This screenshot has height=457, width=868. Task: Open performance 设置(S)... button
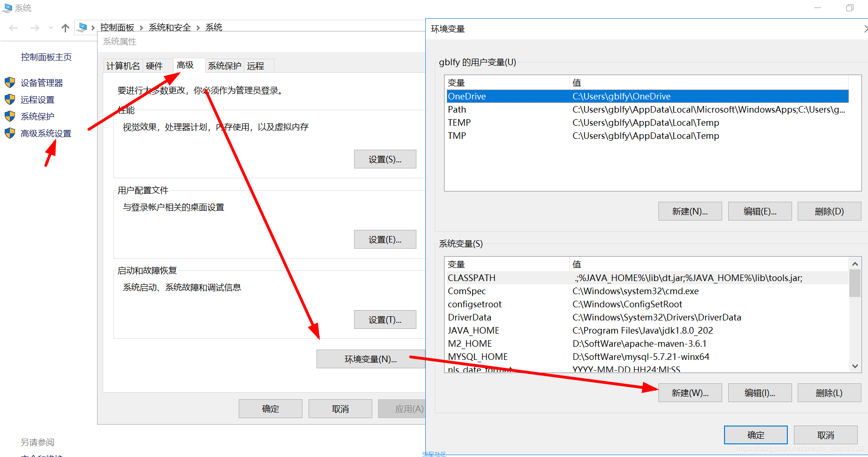385,160
